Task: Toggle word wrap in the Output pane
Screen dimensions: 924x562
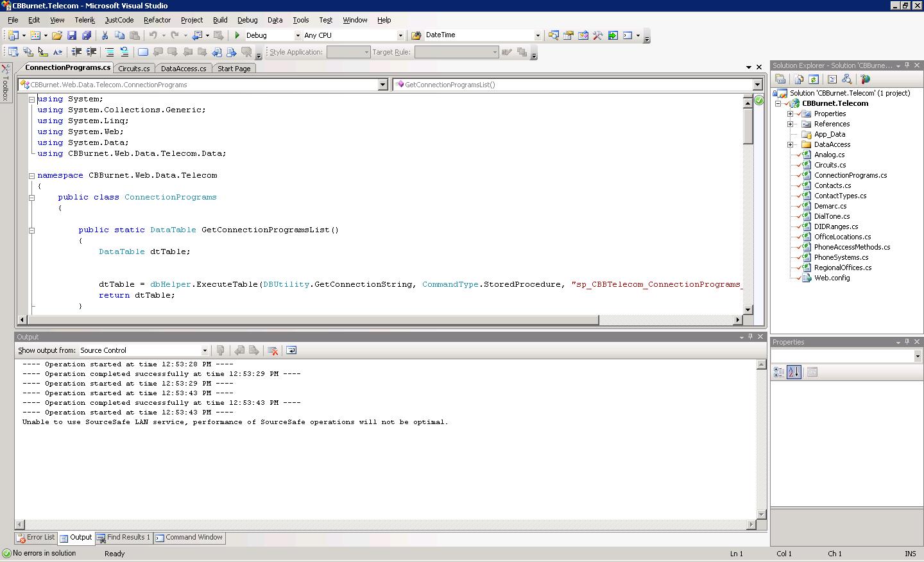Action: tap(291, 350)
